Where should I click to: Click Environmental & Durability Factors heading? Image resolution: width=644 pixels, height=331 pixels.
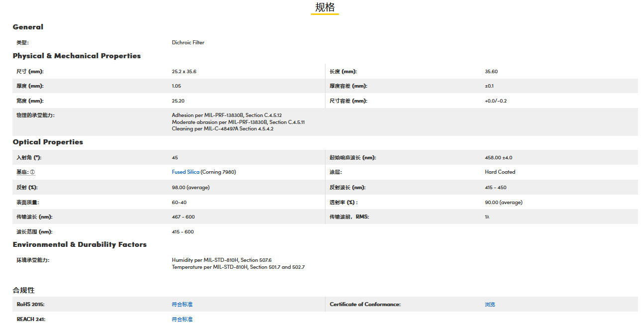[80, 244]
